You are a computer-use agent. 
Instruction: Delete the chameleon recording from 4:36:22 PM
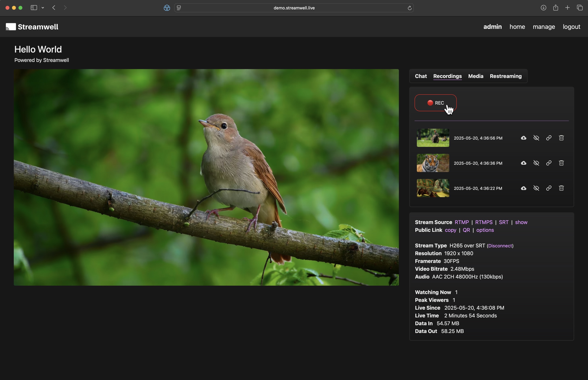point(561,188)
